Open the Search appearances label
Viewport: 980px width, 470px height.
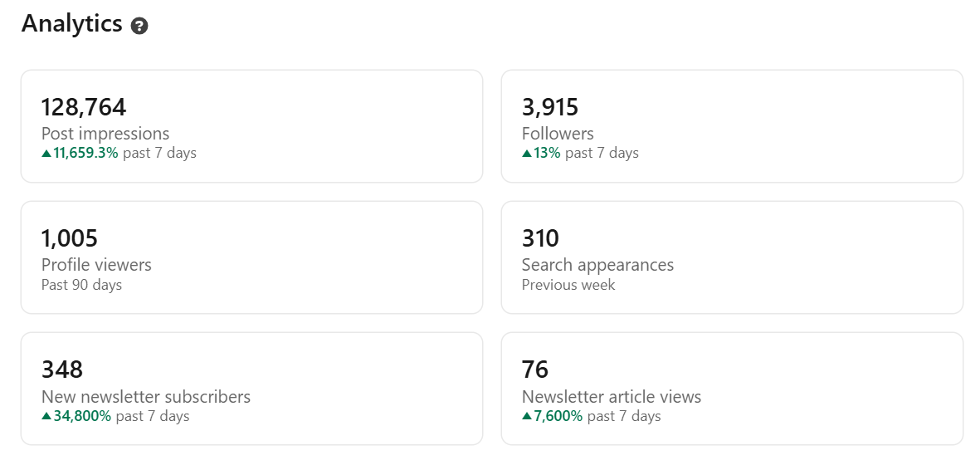point(597,265)
